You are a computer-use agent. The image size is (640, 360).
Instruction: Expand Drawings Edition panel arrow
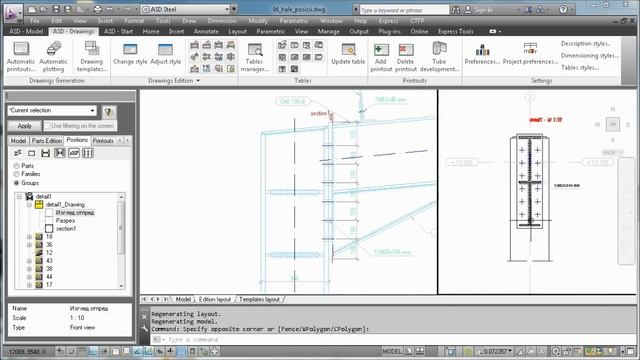[x=198, y=81]
